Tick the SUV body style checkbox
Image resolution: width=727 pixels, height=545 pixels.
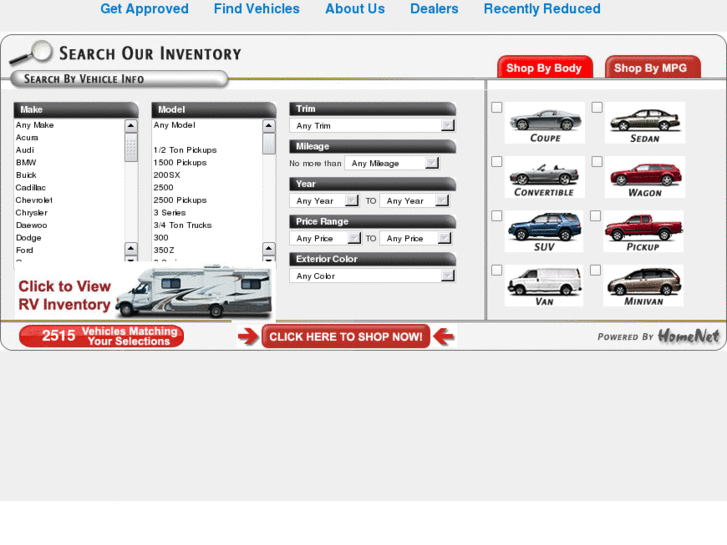click(x=497, y=216)
